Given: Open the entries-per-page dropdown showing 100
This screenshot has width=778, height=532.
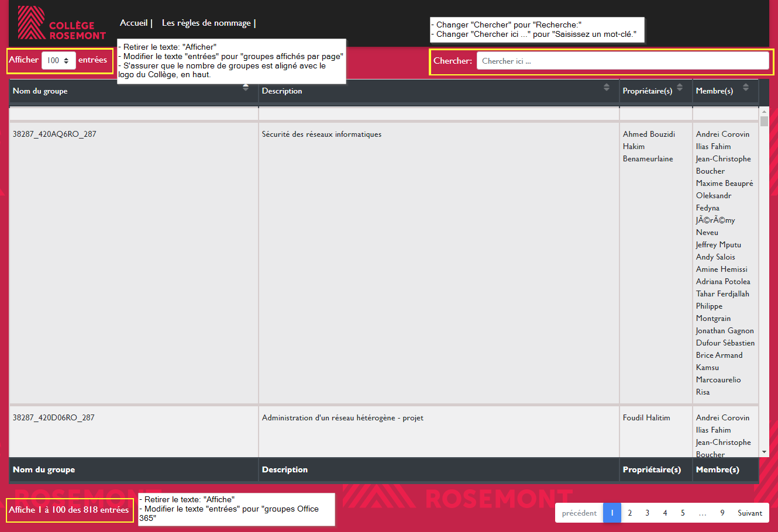Looking at the screenshot, I should (58, 60).
